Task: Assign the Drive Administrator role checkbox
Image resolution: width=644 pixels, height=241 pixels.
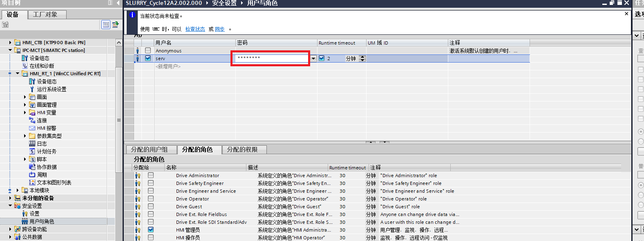Action: click(151, 176)
